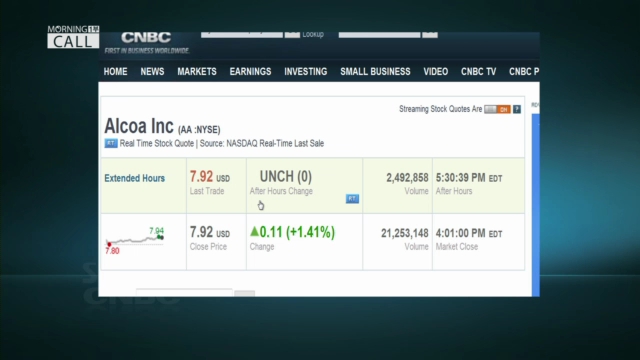
Task: Click the green up-arrow next to 0.11 change
Action: pyautogui.click(x=254, y=231)
